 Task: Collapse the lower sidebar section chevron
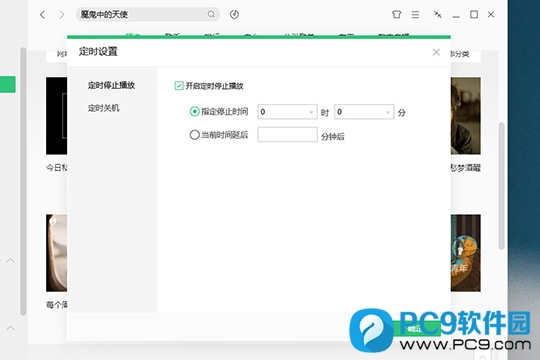coord(10,328)
